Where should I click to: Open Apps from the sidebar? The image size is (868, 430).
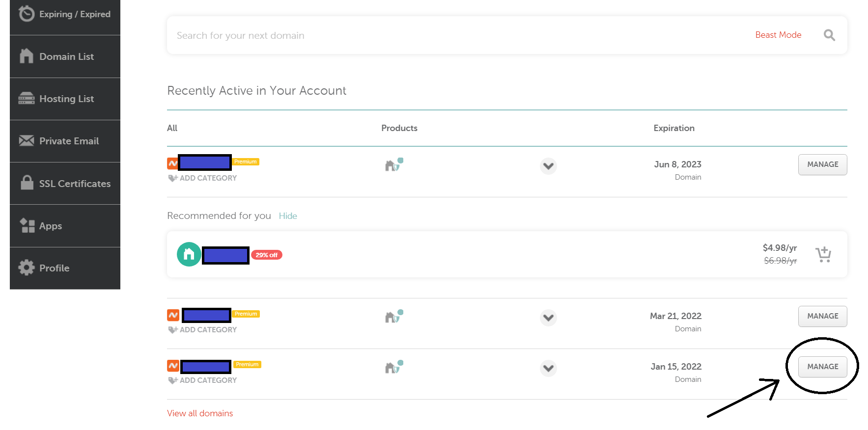50,226
